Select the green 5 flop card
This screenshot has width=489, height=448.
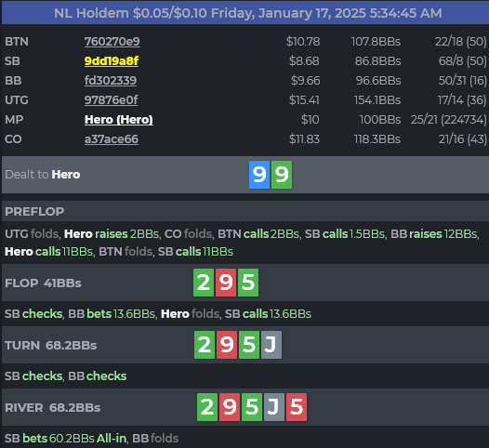[x=248, y=283]
